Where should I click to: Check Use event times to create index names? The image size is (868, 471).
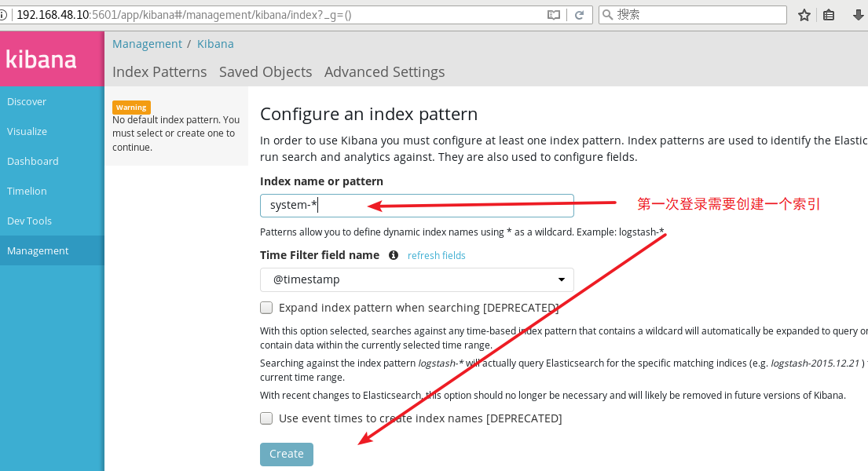point(266,418)
